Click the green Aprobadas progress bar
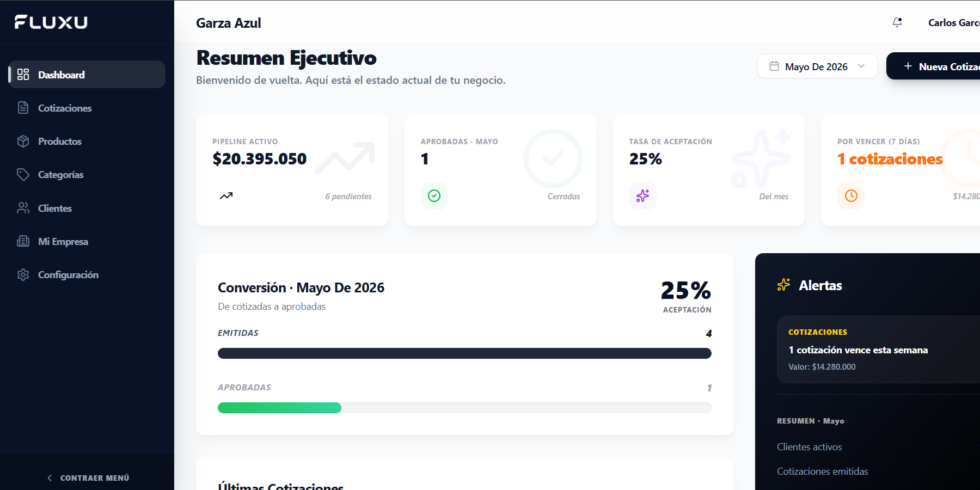This screenshot has height=490, width=980. [x=279, y=408]
